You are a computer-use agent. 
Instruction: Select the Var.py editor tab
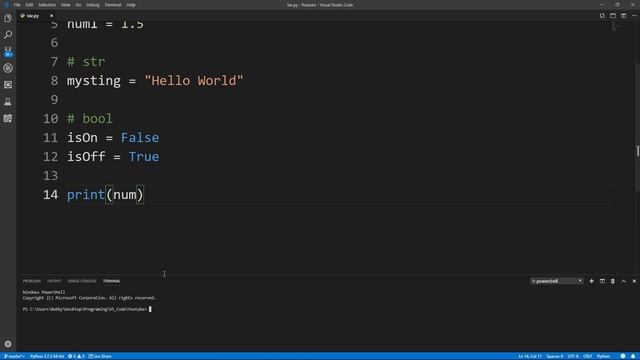click(x=33, y=16)
